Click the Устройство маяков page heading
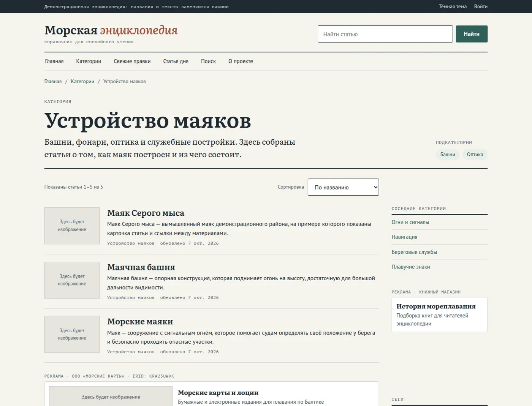The image size is (532, 406). 147,121
